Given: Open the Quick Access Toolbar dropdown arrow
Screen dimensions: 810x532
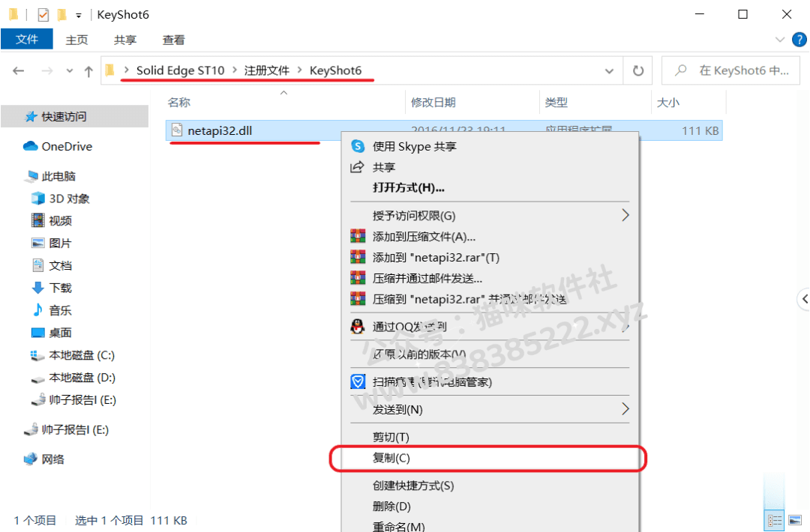Looking at the screenshot, I should pyautogui.click(x=79, y=16).
